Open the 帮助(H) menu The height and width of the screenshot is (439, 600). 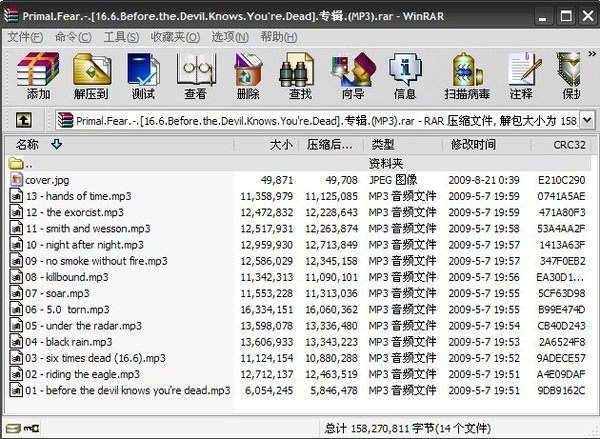pyautogui.click(x=279, y=37)
